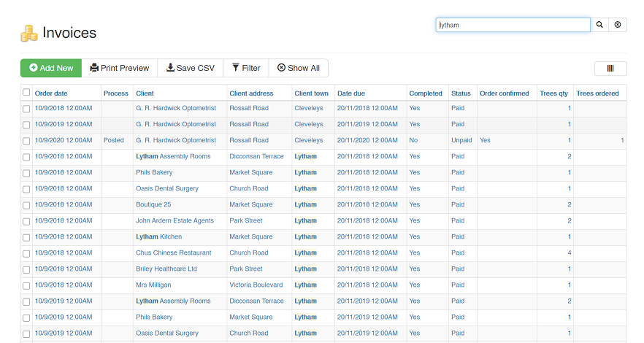Clear the search with the circled X icon

click(x=617, y=25)
